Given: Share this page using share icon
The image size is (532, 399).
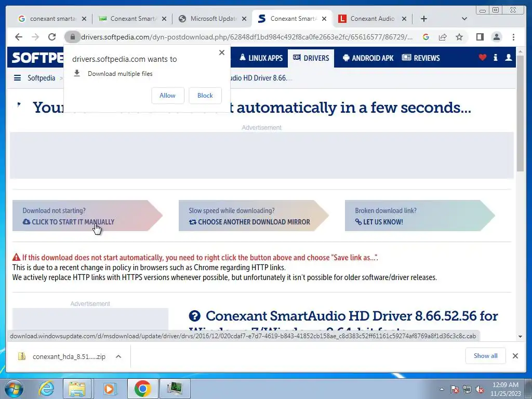Looking at the screenshot, I should point(443,37).
